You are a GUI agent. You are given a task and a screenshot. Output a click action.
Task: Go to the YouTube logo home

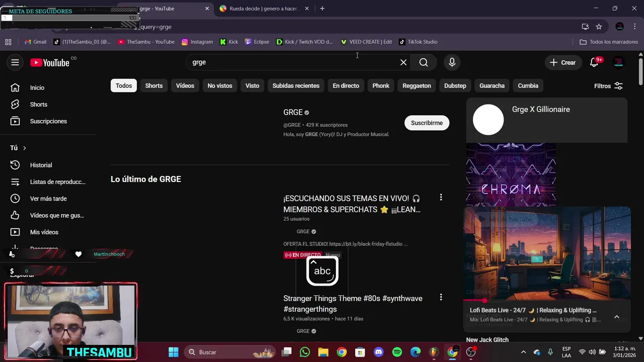click(49, 62)
